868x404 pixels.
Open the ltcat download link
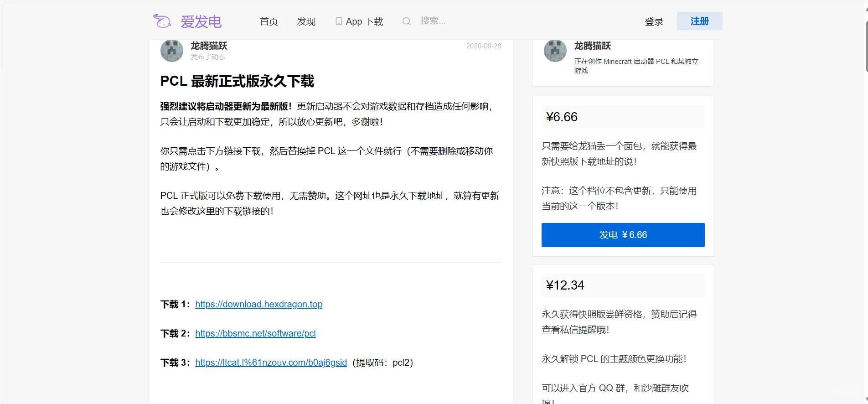tap(271, 363)
